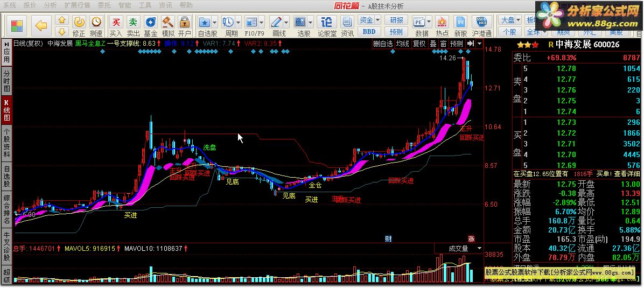The height and width of the screenshot is (288, 644).
Task: Select the 画线 drawing pencil tool
Action: point(276,22)
